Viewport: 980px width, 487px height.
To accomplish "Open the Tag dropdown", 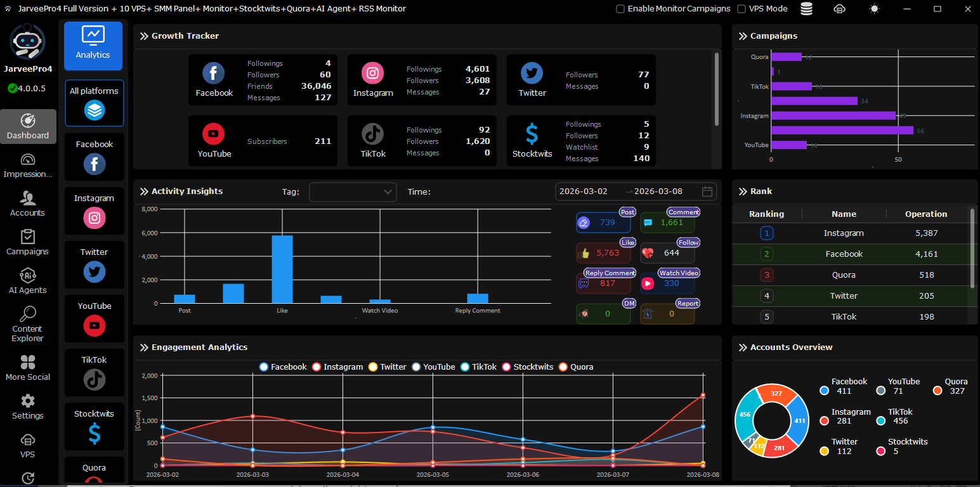I will click(353, 192).
